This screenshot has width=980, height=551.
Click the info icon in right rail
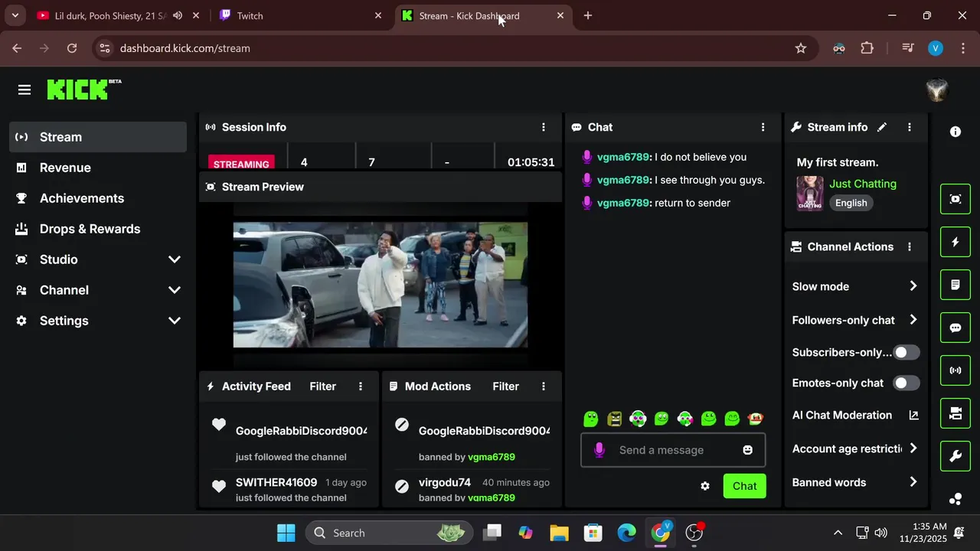tap(955, 132)
